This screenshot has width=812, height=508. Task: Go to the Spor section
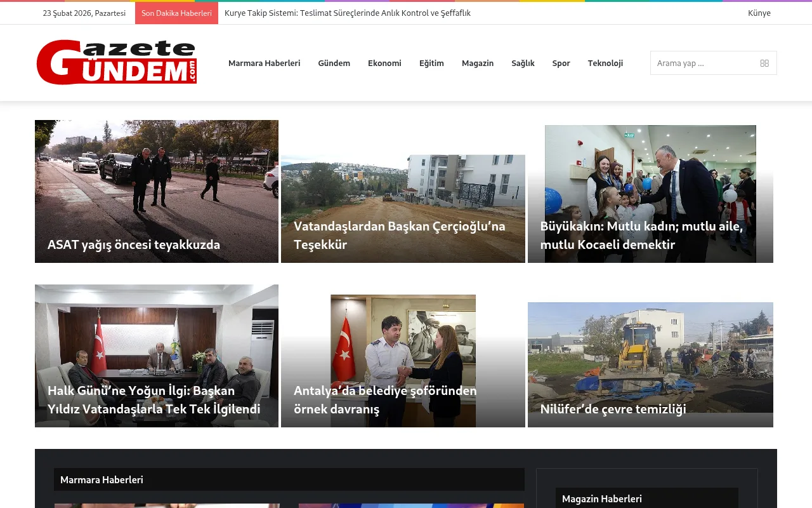click(x=561, y=63)
